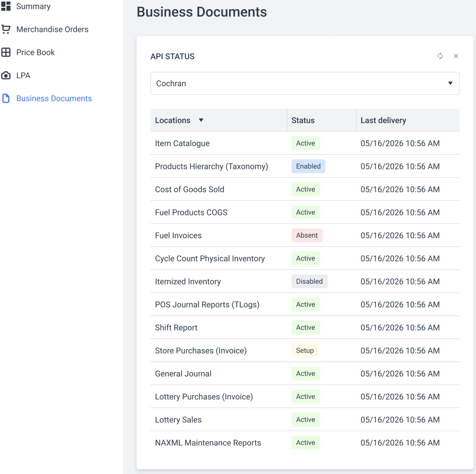
Task: Click the Business Documents file icon
Action: tap(6, 98)
